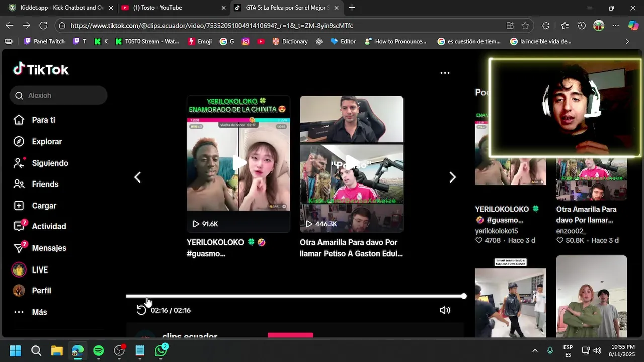Viewport: 644px width, 362px height.
Task: Open browser Settings and more menu
Action: 615,25
